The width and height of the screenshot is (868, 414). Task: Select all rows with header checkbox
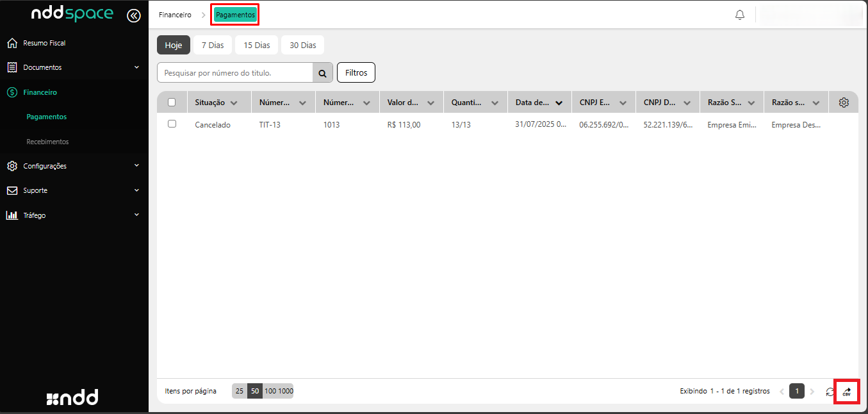click(x=172, y=102)
